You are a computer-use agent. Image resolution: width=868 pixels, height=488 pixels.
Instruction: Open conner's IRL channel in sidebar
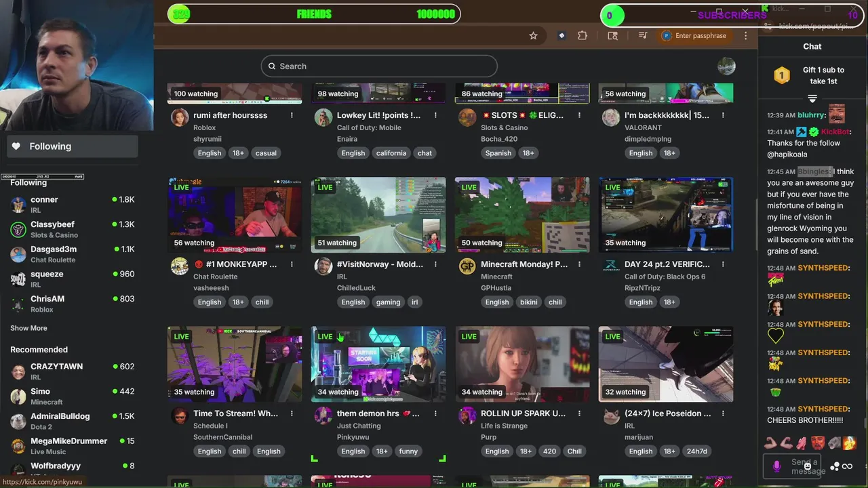(x=73, y=205)
